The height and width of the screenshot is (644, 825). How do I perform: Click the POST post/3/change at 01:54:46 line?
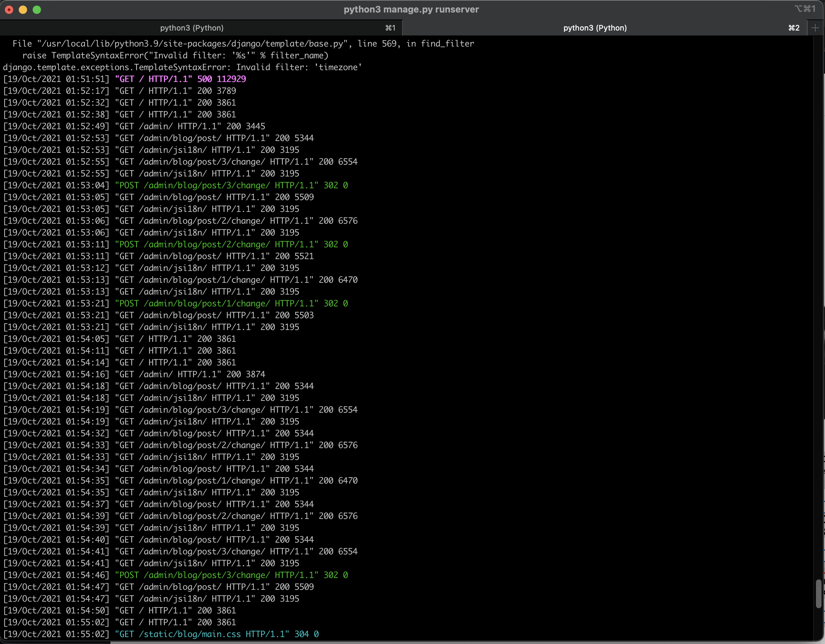point(176,575)
